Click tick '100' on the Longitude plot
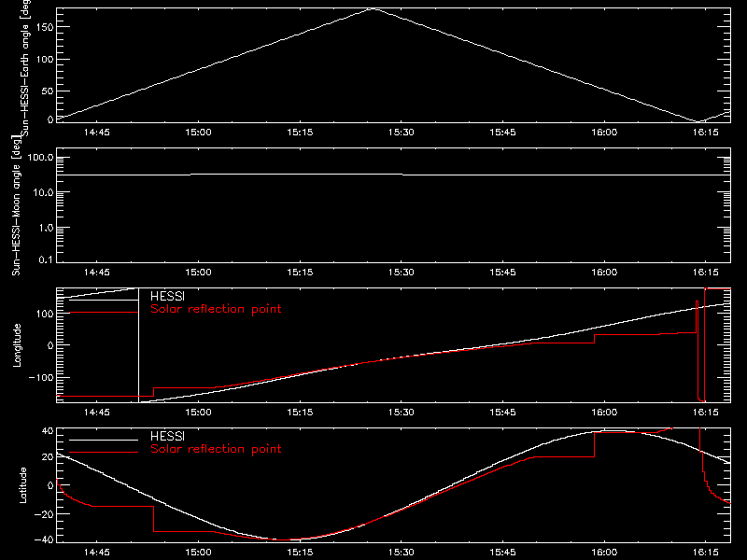Screen dimensions: 747x560 point(45,314)
